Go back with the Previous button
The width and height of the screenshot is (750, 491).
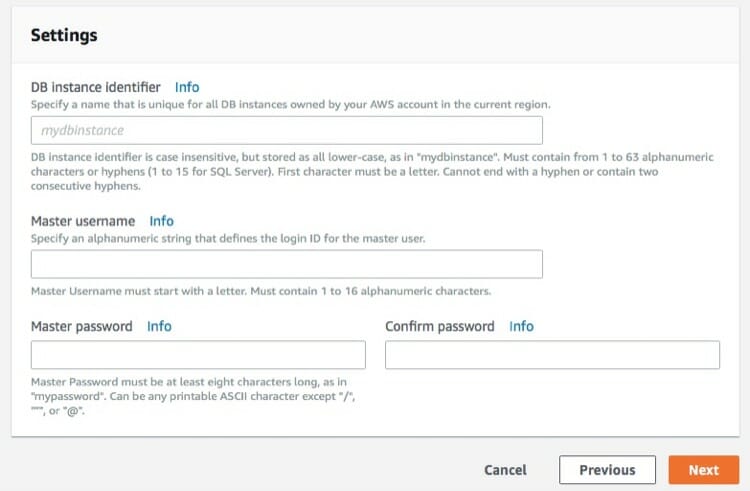point(607,470)
